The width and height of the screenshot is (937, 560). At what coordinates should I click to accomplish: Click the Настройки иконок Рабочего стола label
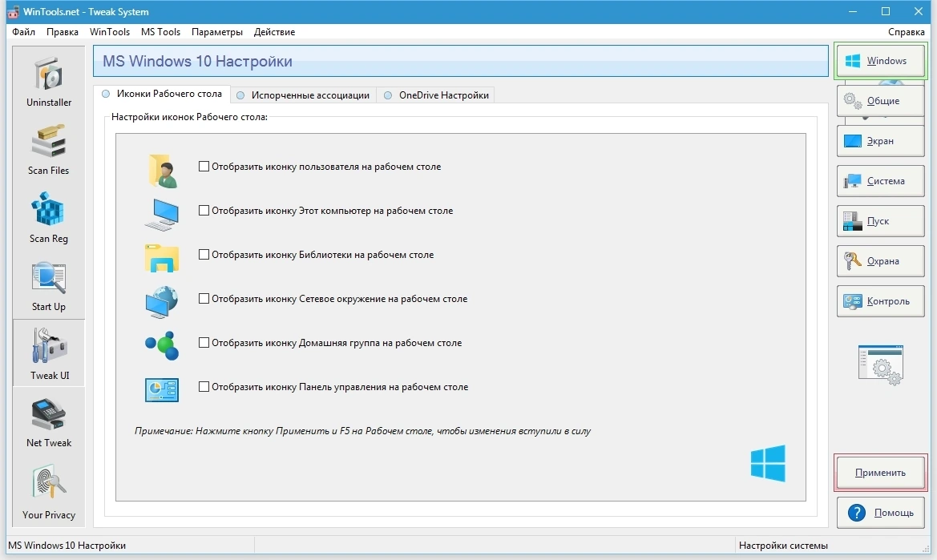click(x=189, y=117)
